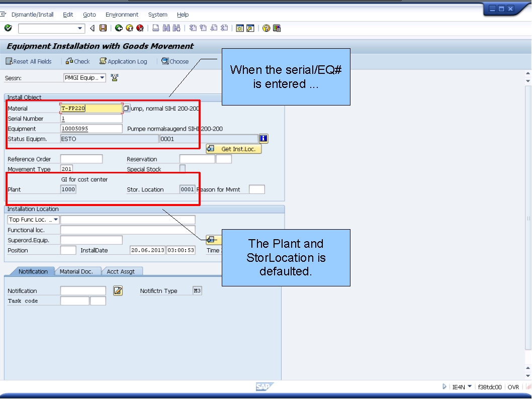Enable the Check function for entered data
This screenshot has width=532, height=399.
(x=78, y=61)
